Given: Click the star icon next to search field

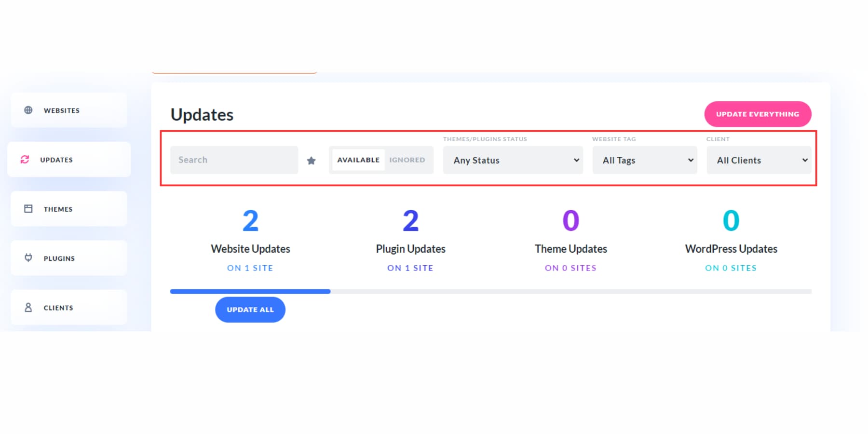Looking at the screenshot, I should pyautogui.click(x=312, y=160).
